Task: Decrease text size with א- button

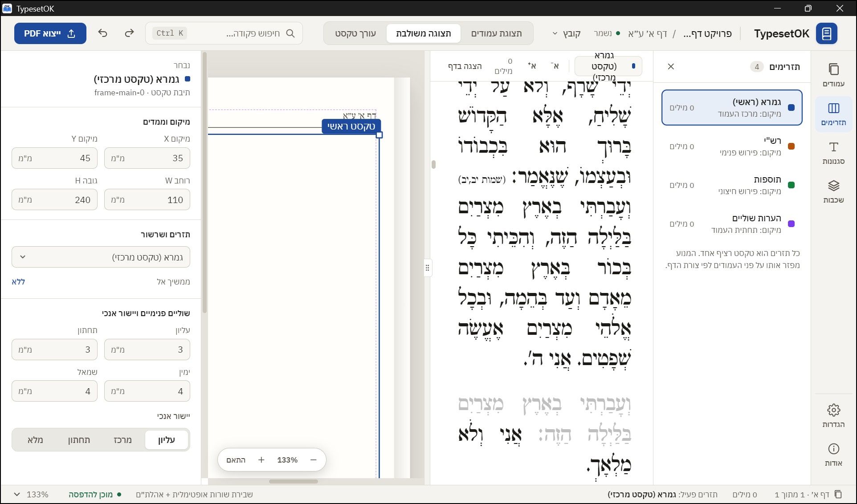Action: 555,66
